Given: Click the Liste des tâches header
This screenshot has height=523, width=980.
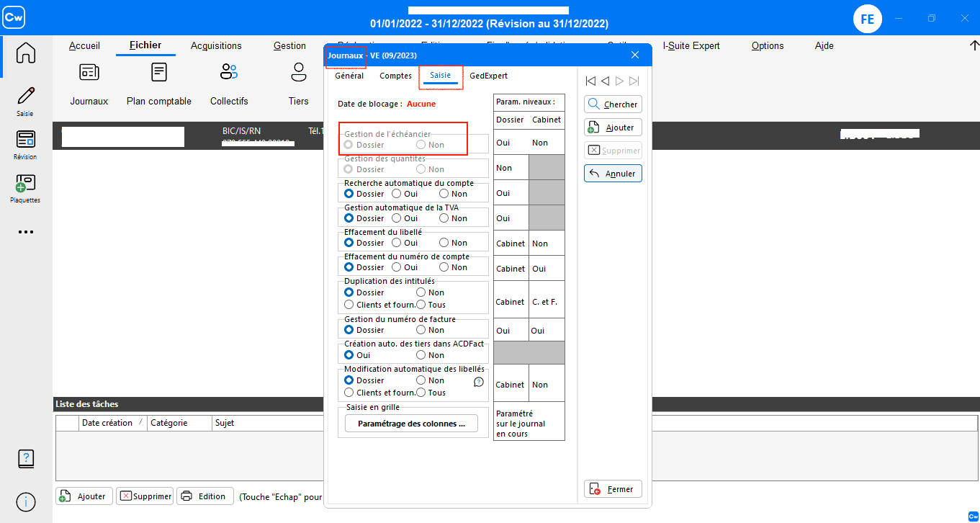Looking at the screenshot, I should 87,404.
